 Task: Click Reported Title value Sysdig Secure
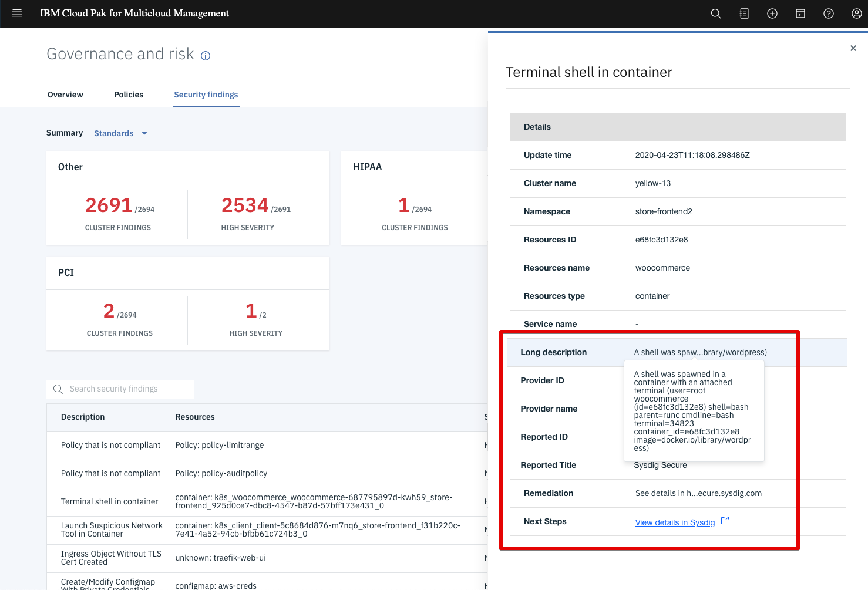[x=660, y=465]
